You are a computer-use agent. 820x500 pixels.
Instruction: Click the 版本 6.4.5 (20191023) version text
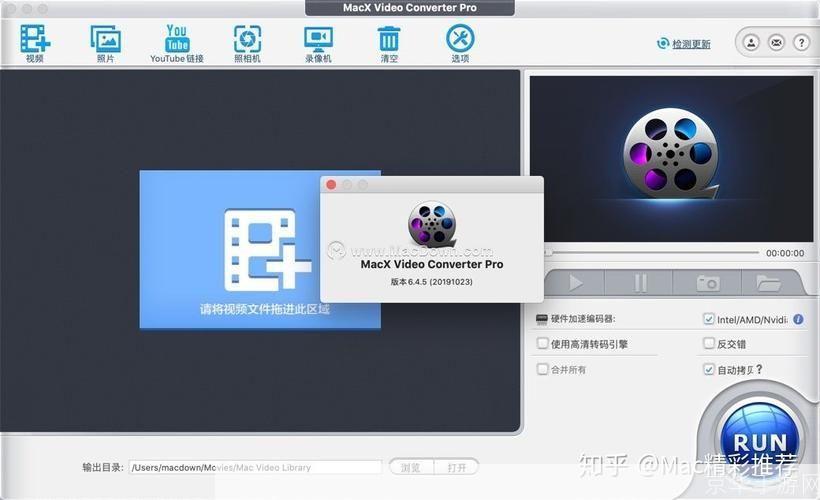click(x=432, y=282)
